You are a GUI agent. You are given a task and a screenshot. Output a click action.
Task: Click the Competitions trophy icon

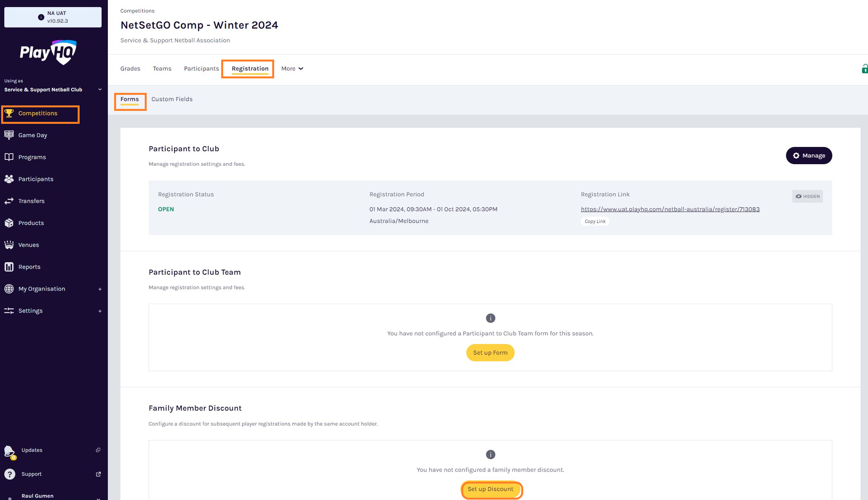click(x=9, y=113)
